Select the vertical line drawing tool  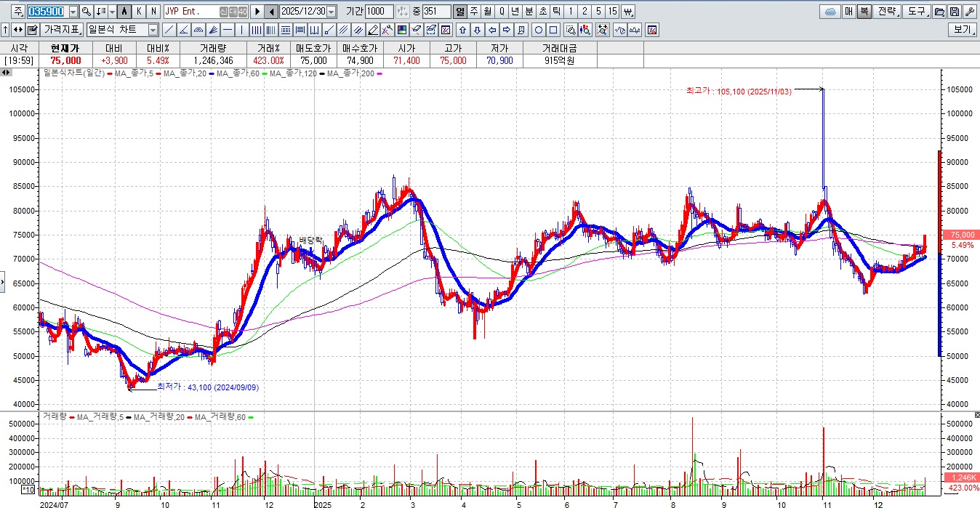241,30
